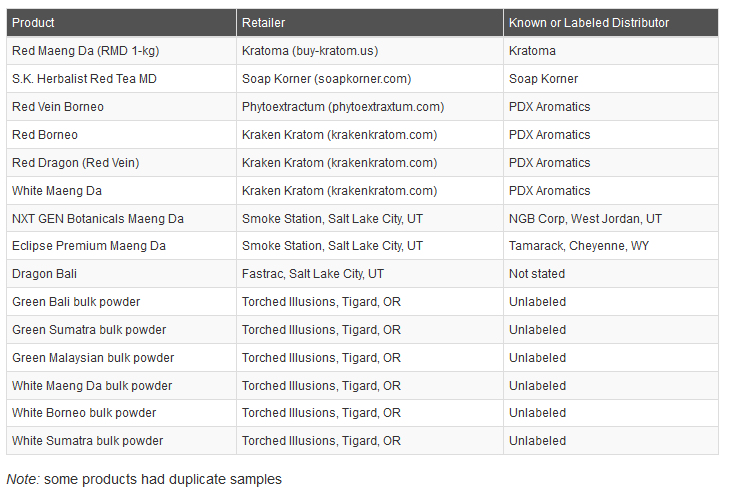Click the Known or Labeled Distributor header
Screen dimensions: 735x495
coord(588,22)
